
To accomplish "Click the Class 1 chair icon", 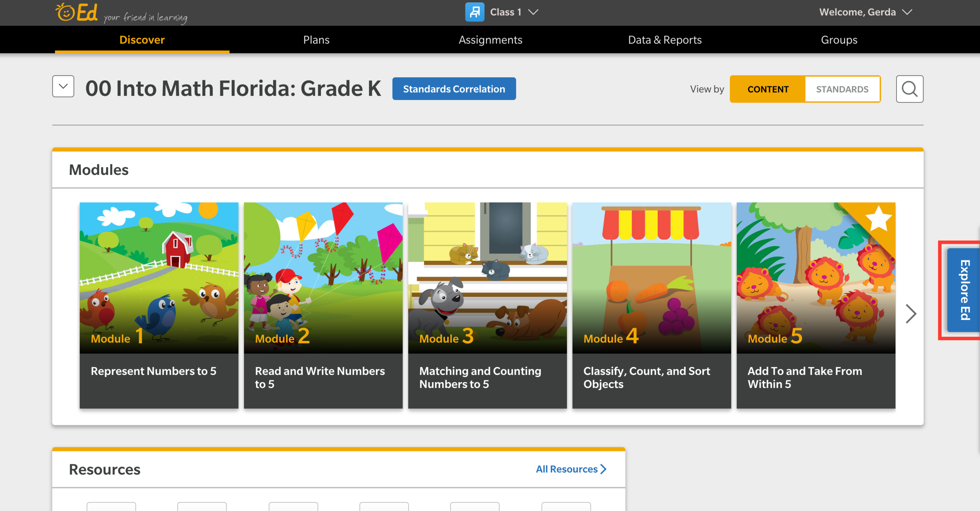I will (474, 12).
